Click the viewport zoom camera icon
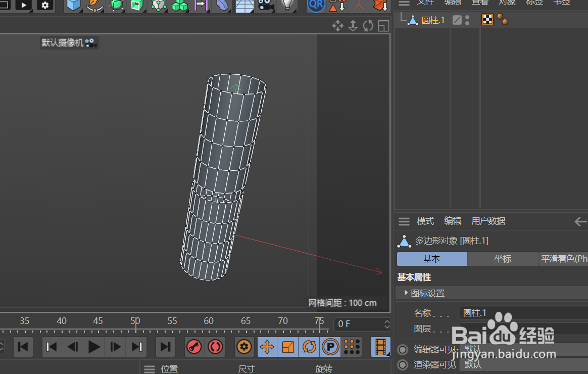This screenshot has height=374, width=588. [353, 25]
